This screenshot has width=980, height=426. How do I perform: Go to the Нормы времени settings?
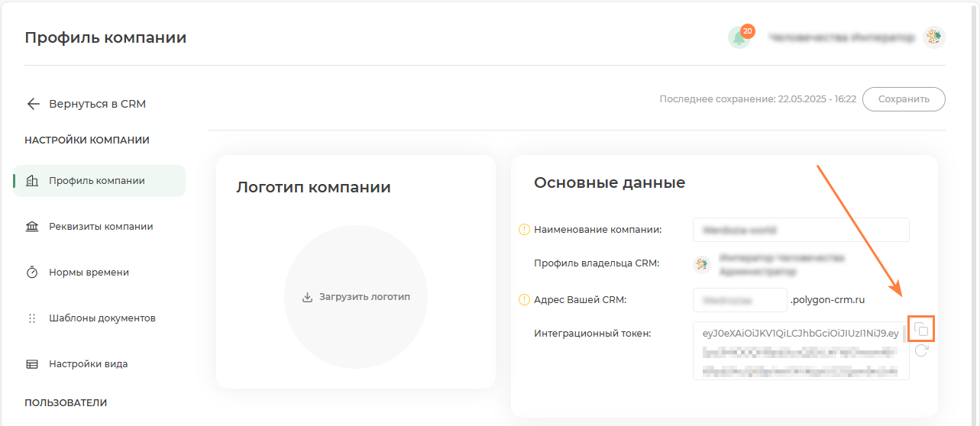89,273
